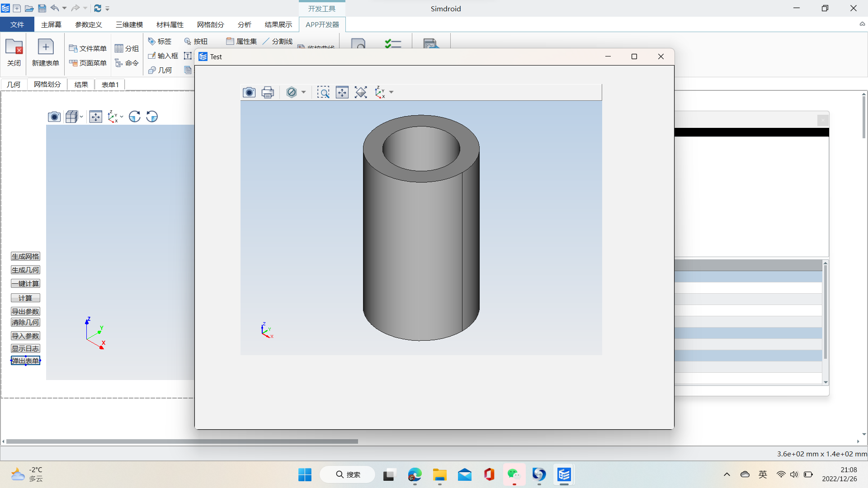Image resolution: width=868 pixels, height=488 pixels.
Task: Click the XYZ axis view icon in main viewport
Action: coord(113,117)
